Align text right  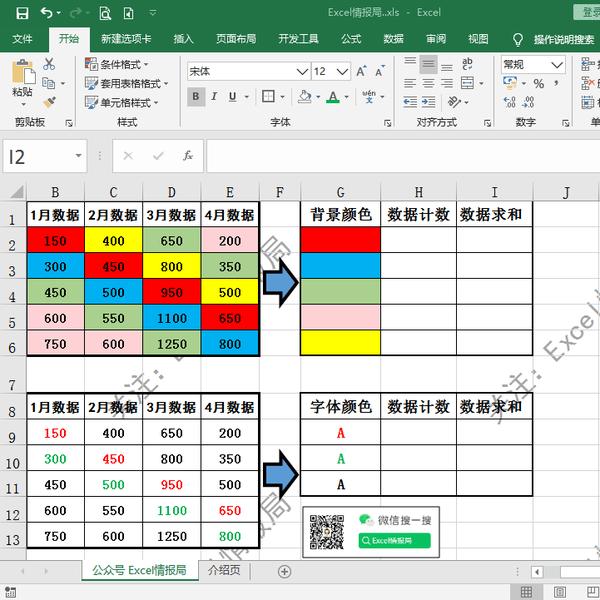coord(447,83)
